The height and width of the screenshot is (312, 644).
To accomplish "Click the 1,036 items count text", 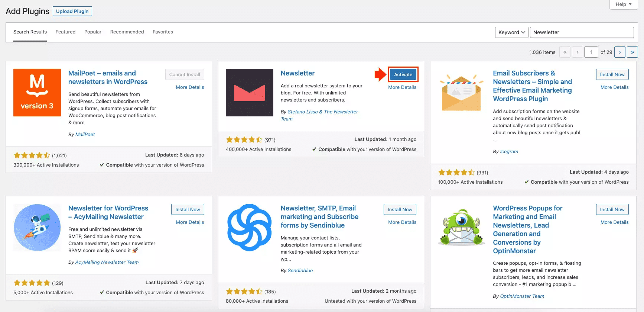I will (542, 52).
